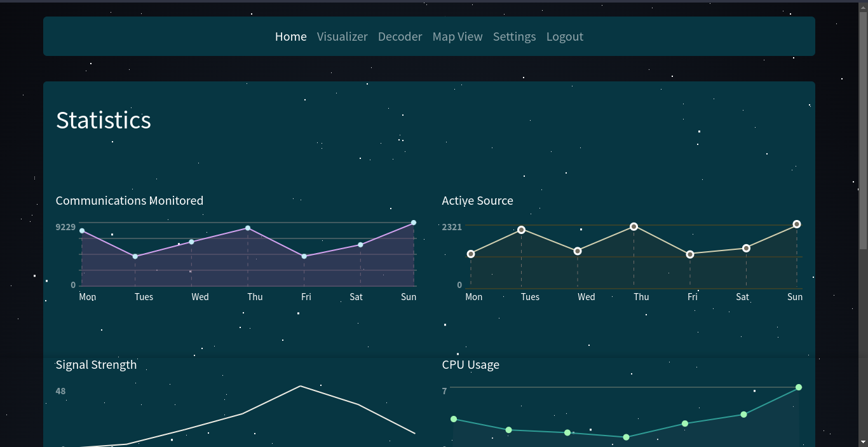Viewport: 868px width, 447px height.
Task: Click the highest CPU Usage data point
Action: (x=799, y=387)
